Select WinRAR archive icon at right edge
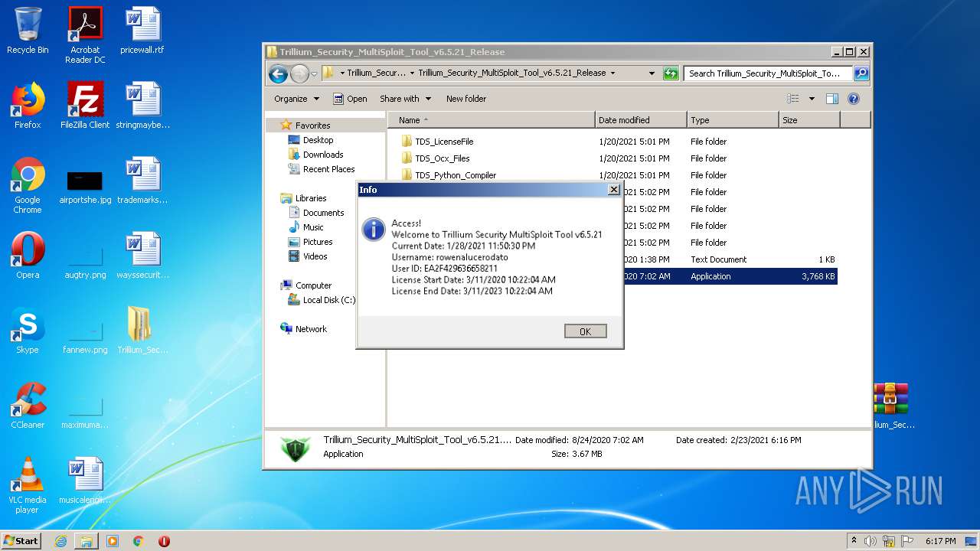The width and height of the screenshot is (980, 551). coord(892,406)
